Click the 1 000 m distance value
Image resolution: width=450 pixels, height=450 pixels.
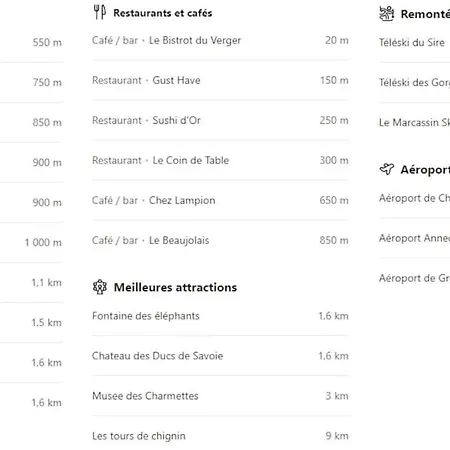[43, 242]
